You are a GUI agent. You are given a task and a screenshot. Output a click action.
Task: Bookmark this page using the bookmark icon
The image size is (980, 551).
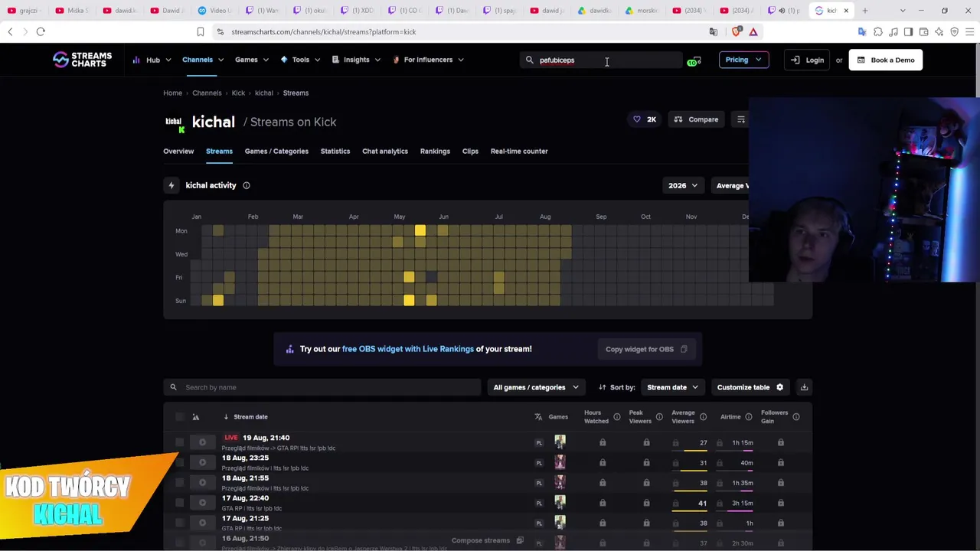pos(201,31)
